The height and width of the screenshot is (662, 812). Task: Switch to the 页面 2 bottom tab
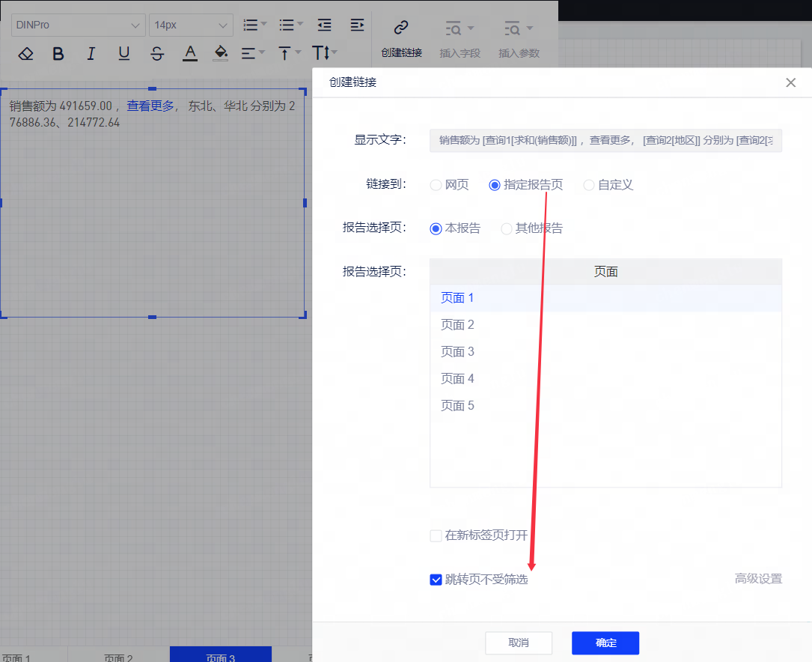(x=118, y=658)
